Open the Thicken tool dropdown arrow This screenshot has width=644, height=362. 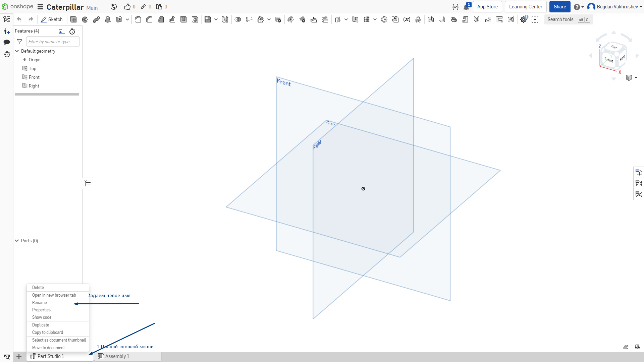click(127, 19)
